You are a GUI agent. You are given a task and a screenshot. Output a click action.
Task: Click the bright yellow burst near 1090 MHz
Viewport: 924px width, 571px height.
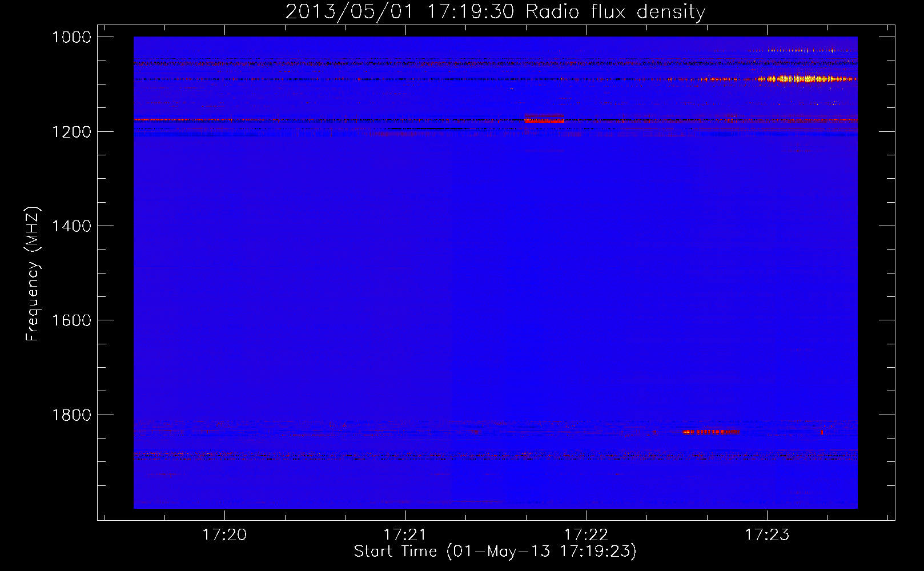805,79
